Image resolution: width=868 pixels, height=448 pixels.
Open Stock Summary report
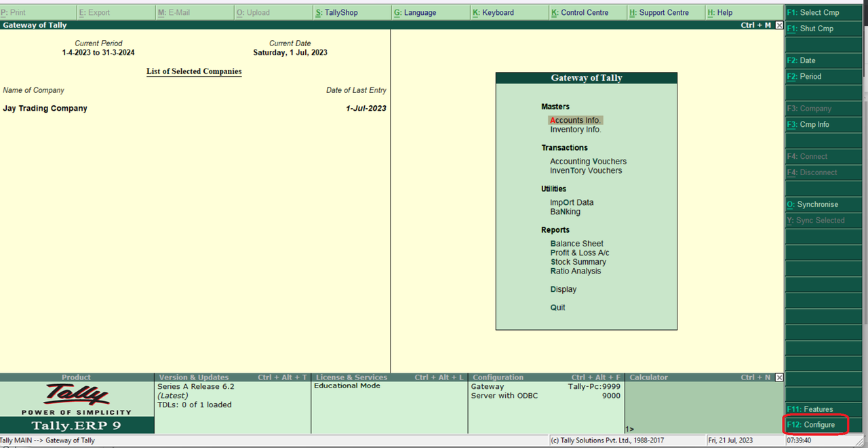click(578, 262)
